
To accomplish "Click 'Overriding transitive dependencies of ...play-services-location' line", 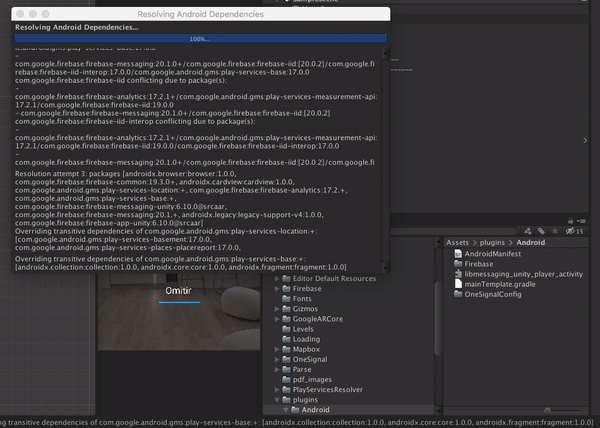I will coord(166,231).
